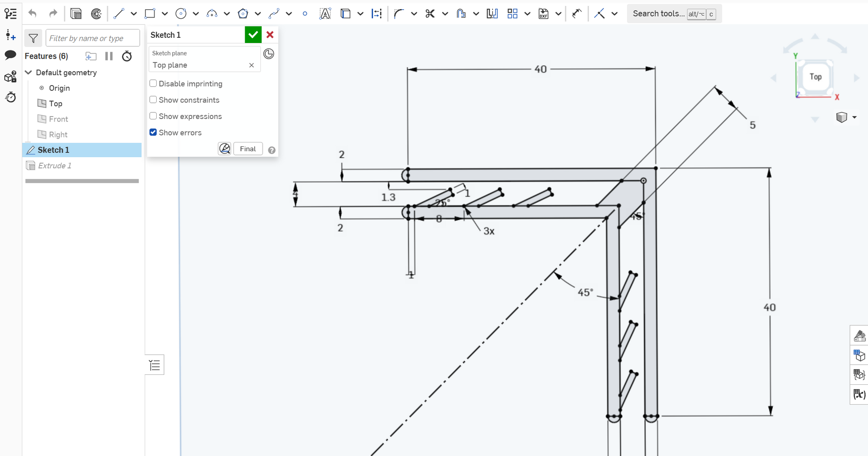Select the Mirror tool

point(492,14)
